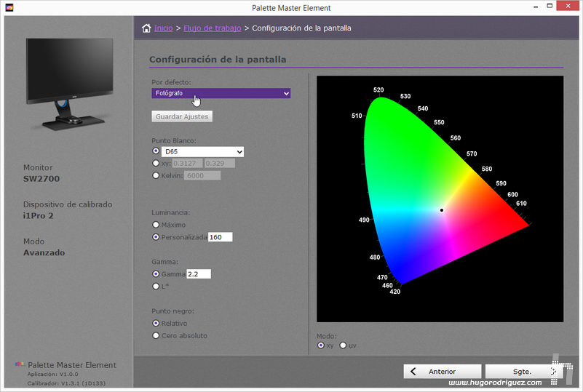The height and width of the screenshot is (392, 583).
Task: Click the CIE chromaticity color diagram
Action: (x=440, y=199)
